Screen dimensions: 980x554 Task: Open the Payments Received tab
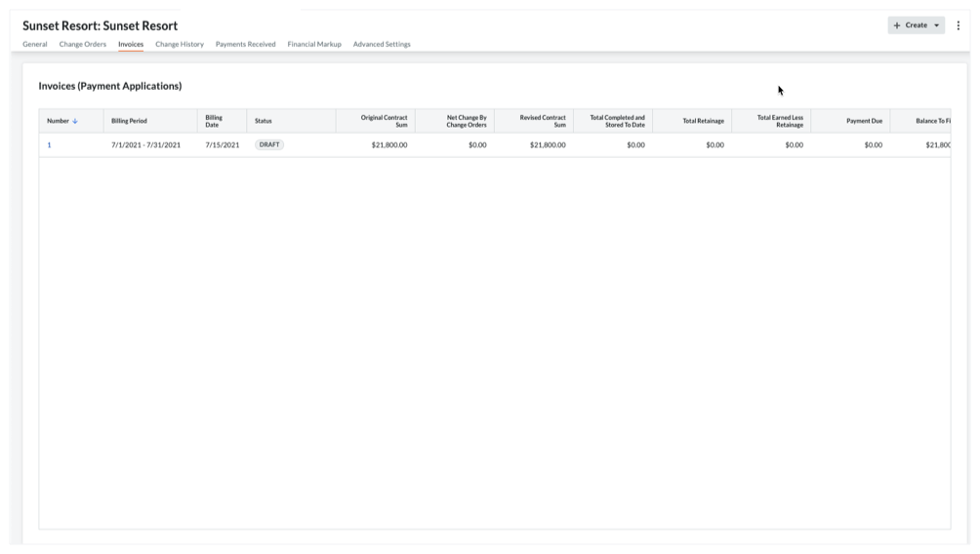click(245, 44)
